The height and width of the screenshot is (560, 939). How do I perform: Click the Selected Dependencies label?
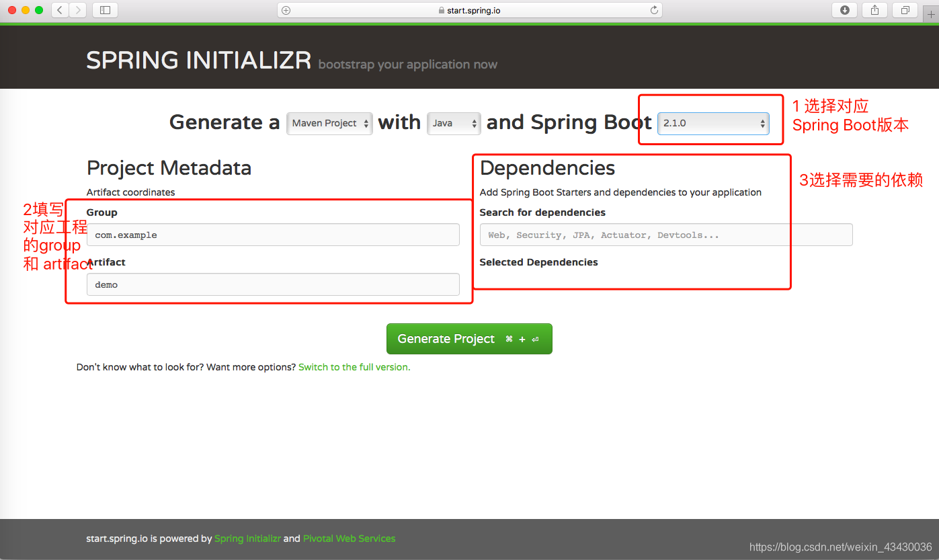pyautogui.click(x=538, y=262)
